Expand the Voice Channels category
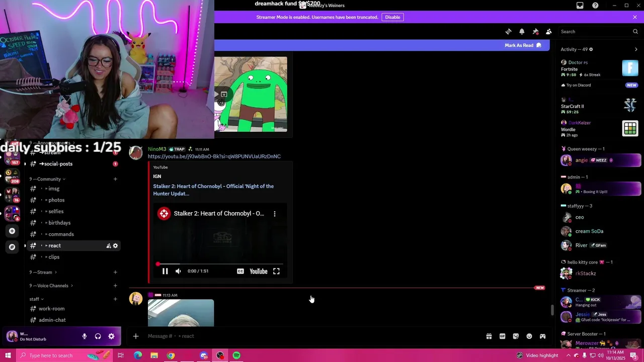The height and width of the screenshot is (362, 644). 51,286
